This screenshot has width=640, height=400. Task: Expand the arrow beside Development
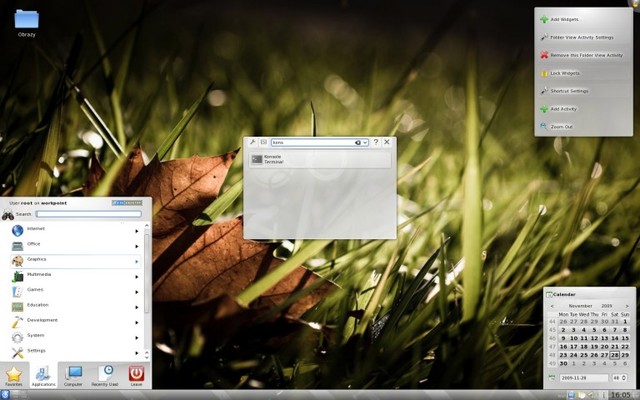tap(137, 322)
